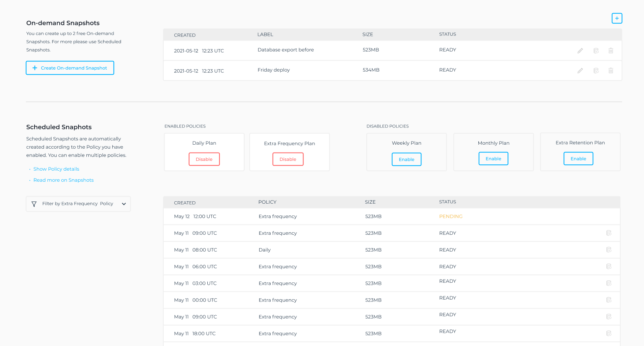Enable the Extra Retention Plan policy

pos(578,159)
